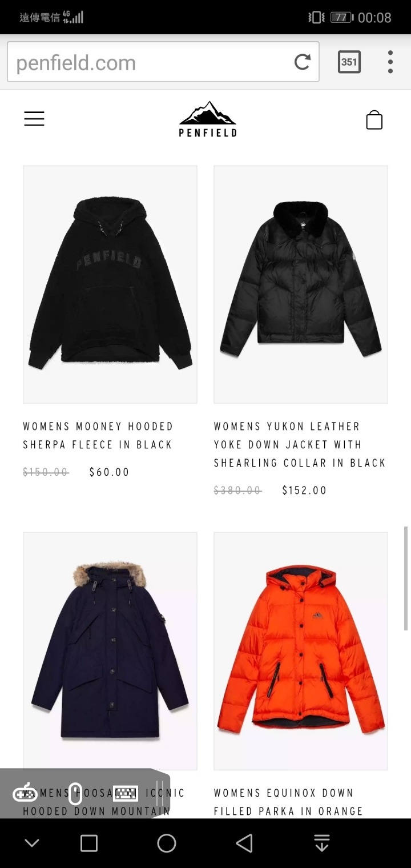
Task: Open Womens Mooney Hooded Sherpa Fleece link
Action: click(x=98, y=435)
